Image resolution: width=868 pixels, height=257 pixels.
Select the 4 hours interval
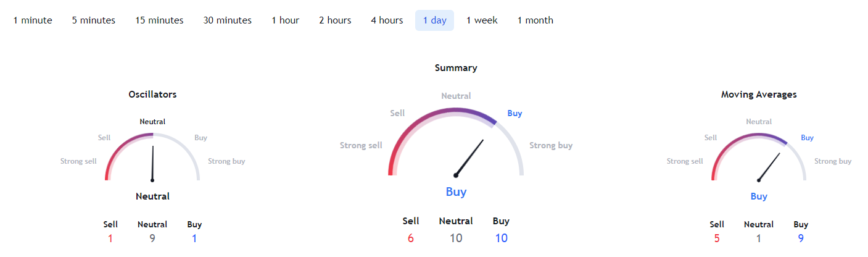coord(387,20)
